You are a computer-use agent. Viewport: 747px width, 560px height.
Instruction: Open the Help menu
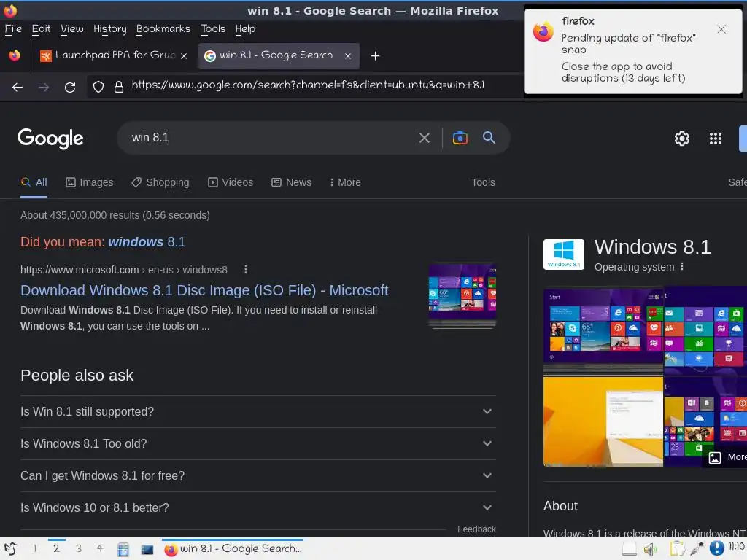coord(245,29)
